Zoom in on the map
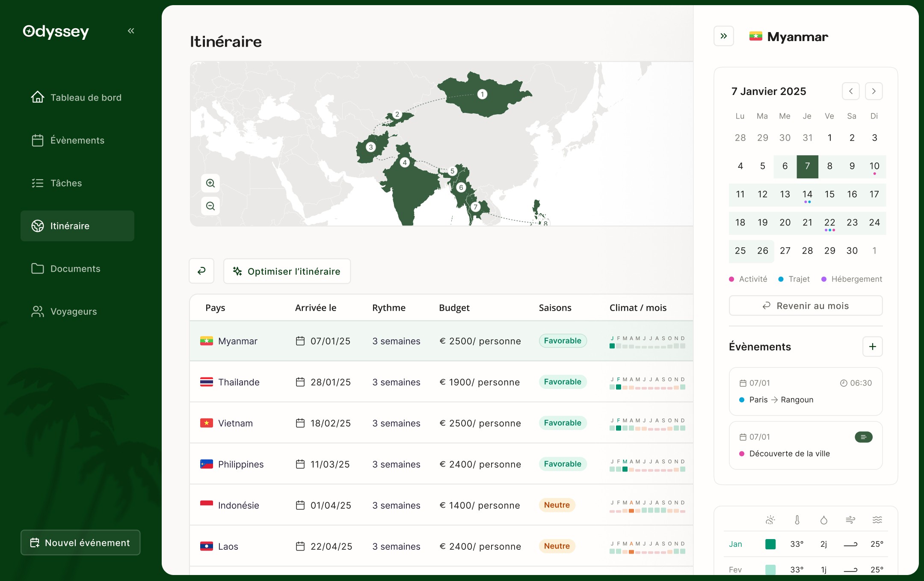Viewport: 924px width, 581px height. click(x=210, y=183)
